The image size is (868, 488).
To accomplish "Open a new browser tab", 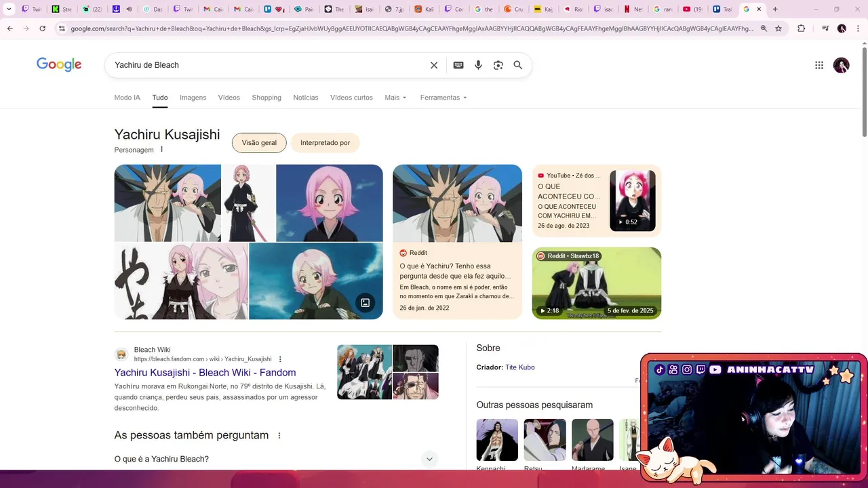I will pyautogui.click(x=775, y=9).
